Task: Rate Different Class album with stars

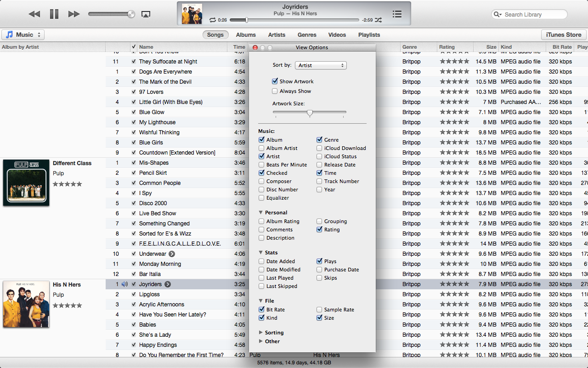Action: (67, 184)
